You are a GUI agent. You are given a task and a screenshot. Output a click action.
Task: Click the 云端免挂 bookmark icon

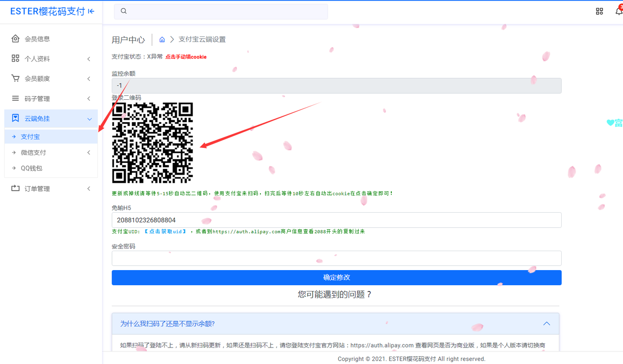click(x=16, y=118)
